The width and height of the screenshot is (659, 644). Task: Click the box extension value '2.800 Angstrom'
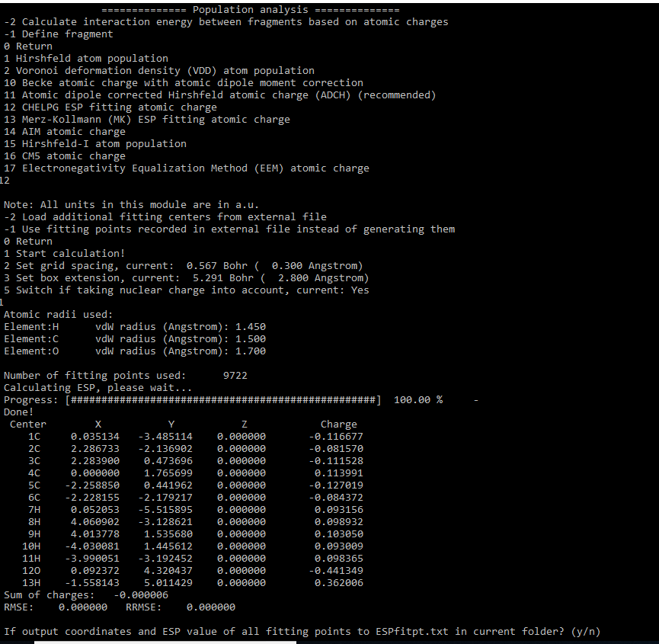tap(323, 278)
